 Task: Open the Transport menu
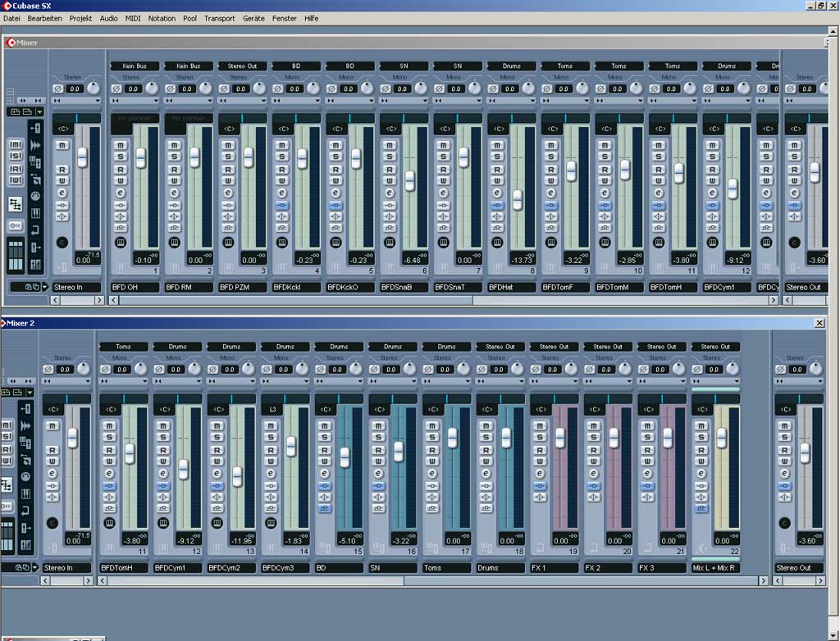pyautogui.click(x=220, y=18)
